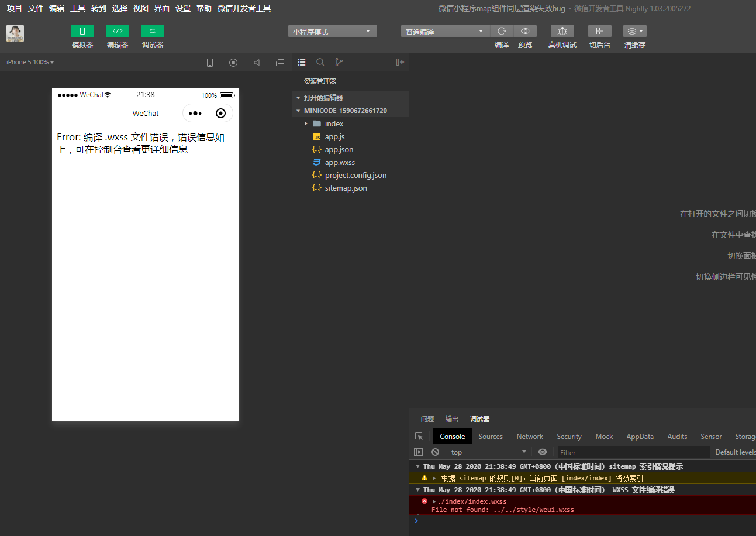
Task: Open the console context dropdown labeled top
Action: (x=489, y=452)
